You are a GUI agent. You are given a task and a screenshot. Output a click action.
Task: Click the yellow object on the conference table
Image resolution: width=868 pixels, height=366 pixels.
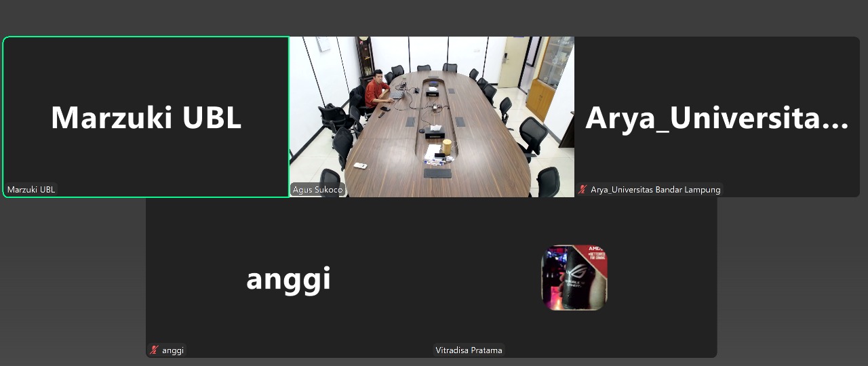447,145
